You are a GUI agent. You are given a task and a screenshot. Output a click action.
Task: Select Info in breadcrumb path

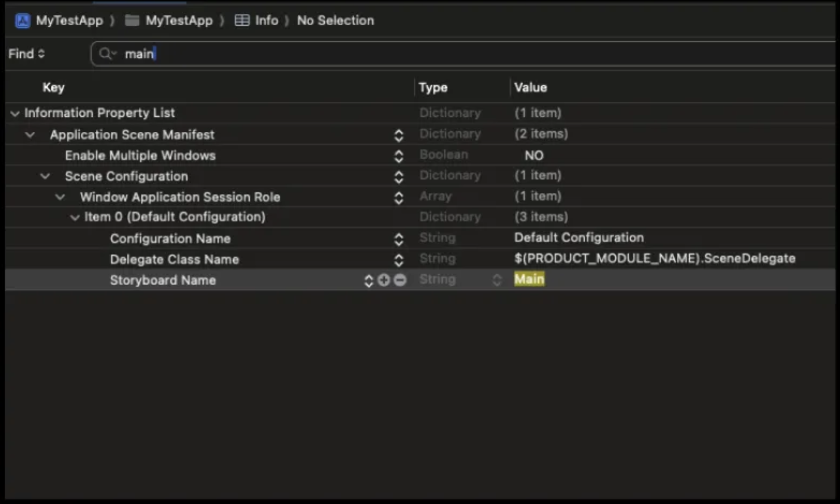click(267, 20)
